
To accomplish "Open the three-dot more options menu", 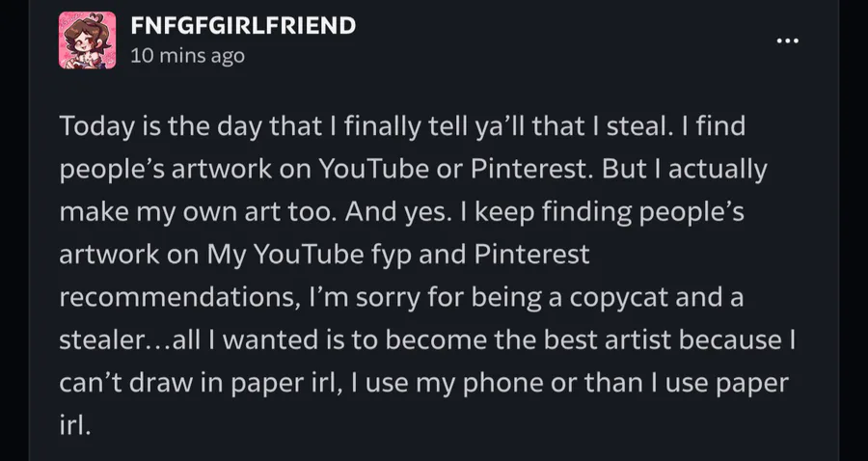I will click(x=788, y=41).
